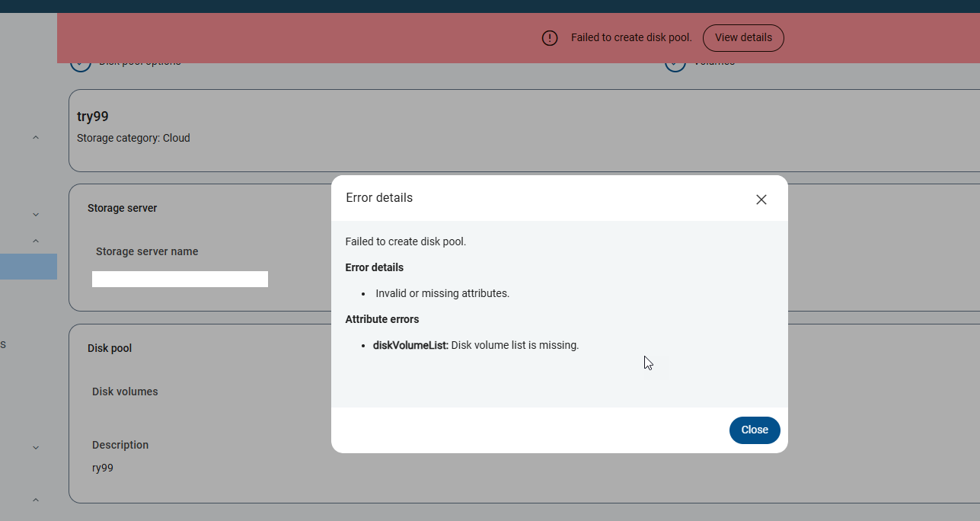Viewport: 980px width, 521px height.
Task: Open View details in the error banner
Action: click(x=743, y=38)
